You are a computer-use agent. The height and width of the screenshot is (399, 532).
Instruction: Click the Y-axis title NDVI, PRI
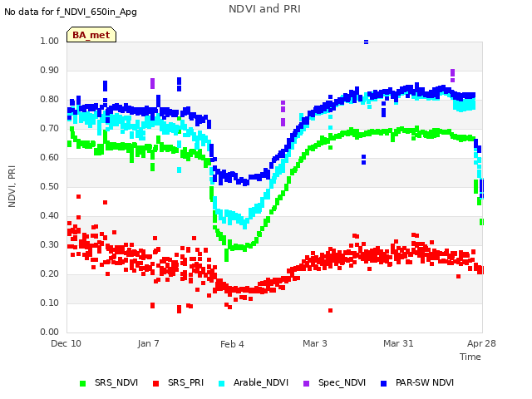click(12, 186)
